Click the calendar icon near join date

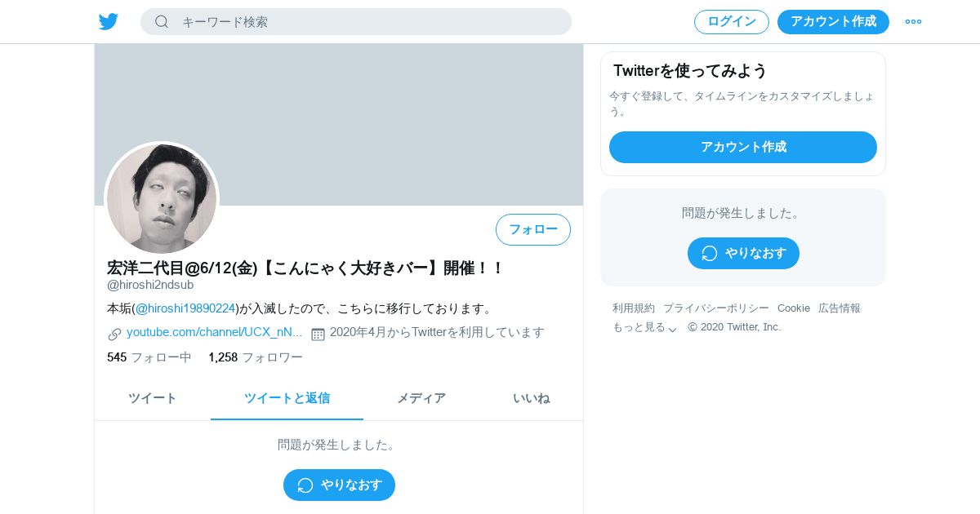318,334
